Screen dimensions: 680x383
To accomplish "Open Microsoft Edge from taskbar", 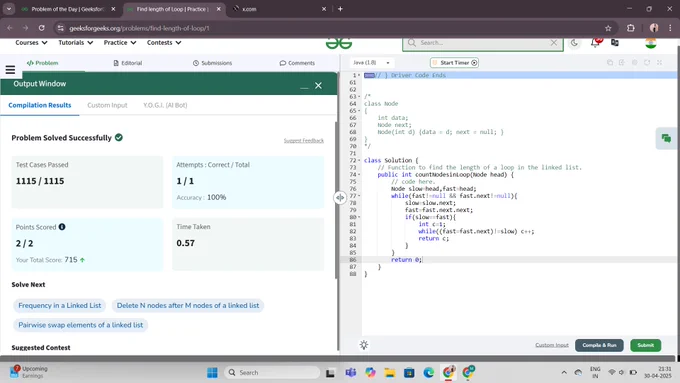I will click(x=428, y=373).
